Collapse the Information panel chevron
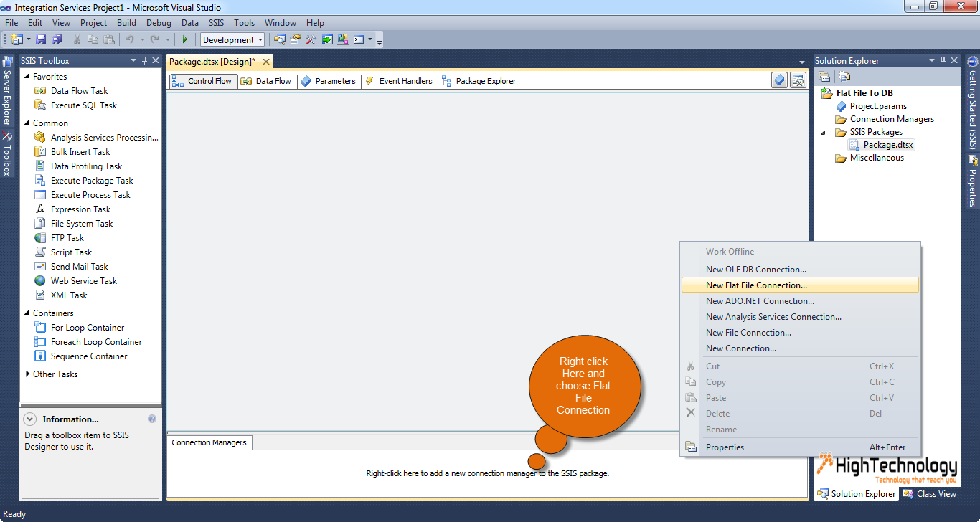Viewport: 980px width, 522px height. click(30, 419)
